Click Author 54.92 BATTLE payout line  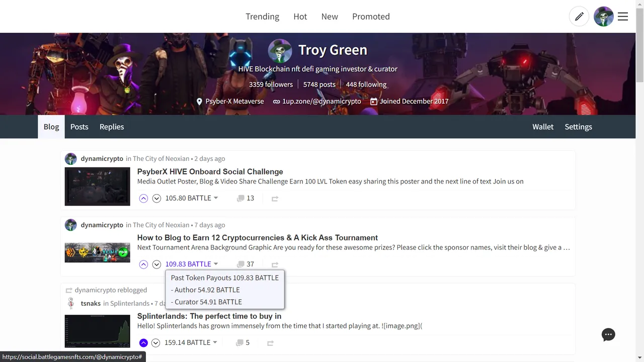tap(205, 290)
